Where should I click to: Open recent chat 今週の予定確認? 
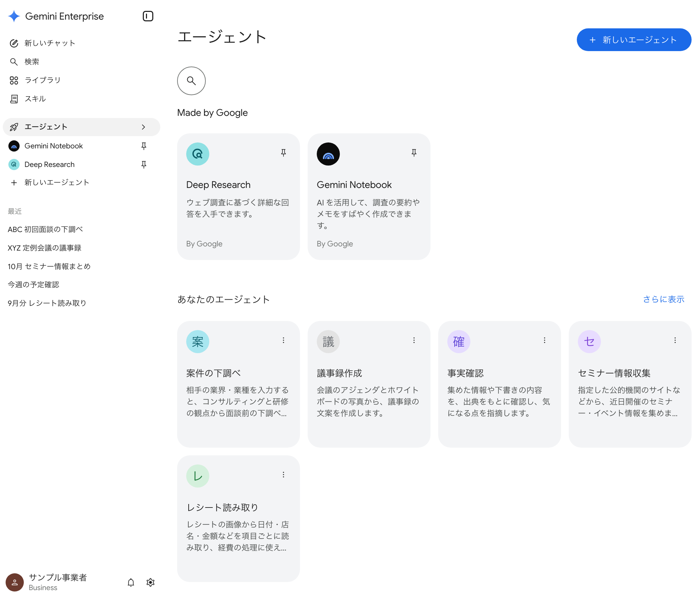coord(34,285)
